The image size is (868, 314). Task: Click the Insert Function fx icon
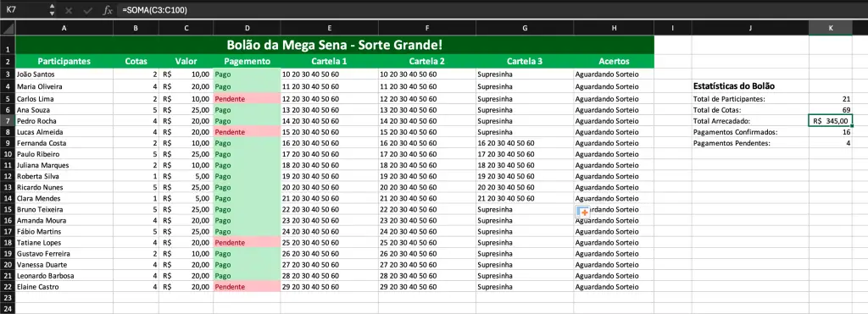[x=108, y=10]
